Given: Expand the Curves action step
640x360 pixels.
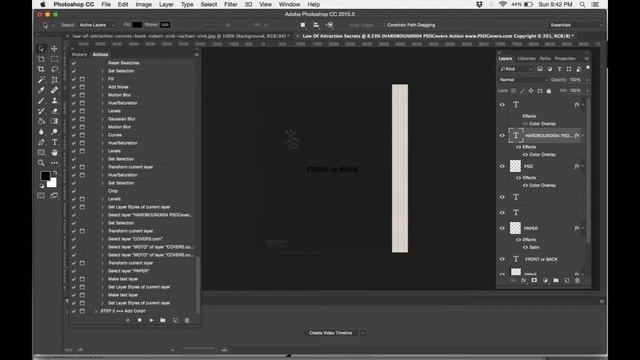Looking at the screenshot, I should (x=102, y=135).
